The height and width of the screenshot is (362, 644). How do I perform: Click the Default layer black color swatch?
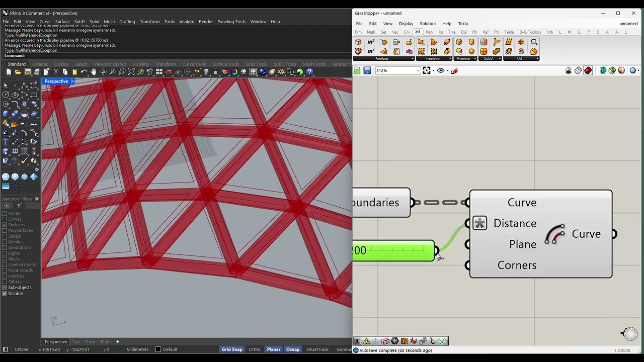click(158, 349)
